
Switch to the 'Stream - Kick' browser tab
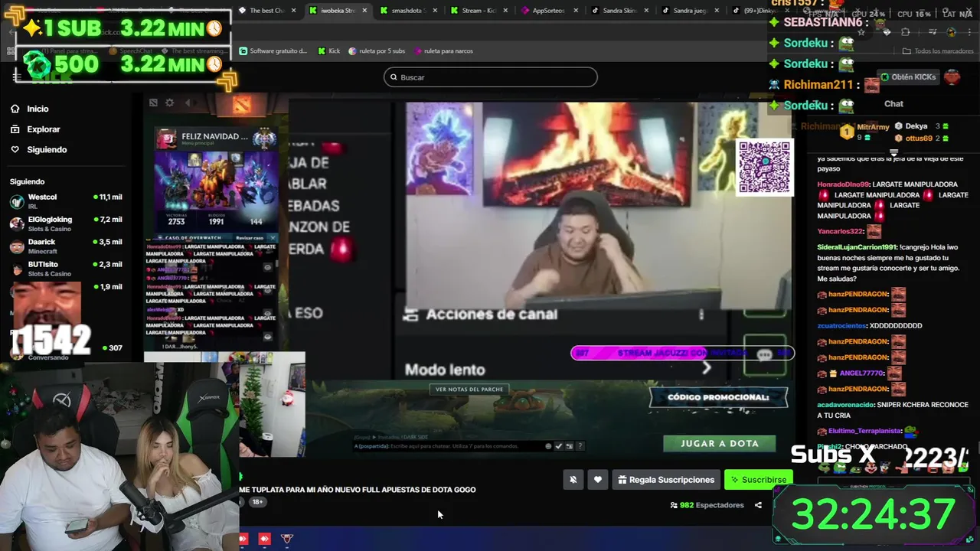pyautogui.click(x=479, y=11)
